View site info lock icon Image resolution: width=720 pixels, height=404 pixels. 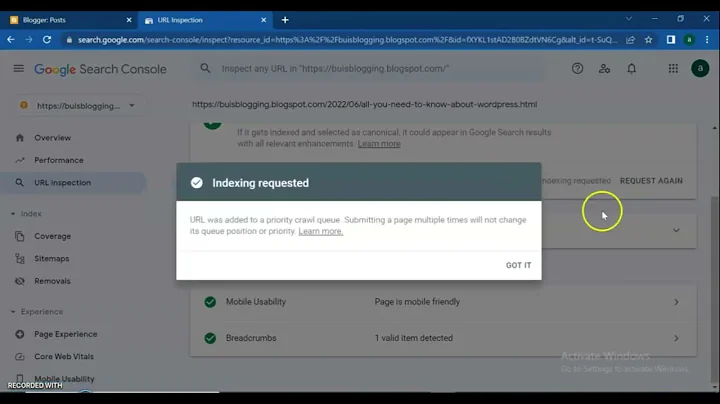point(69,40)
